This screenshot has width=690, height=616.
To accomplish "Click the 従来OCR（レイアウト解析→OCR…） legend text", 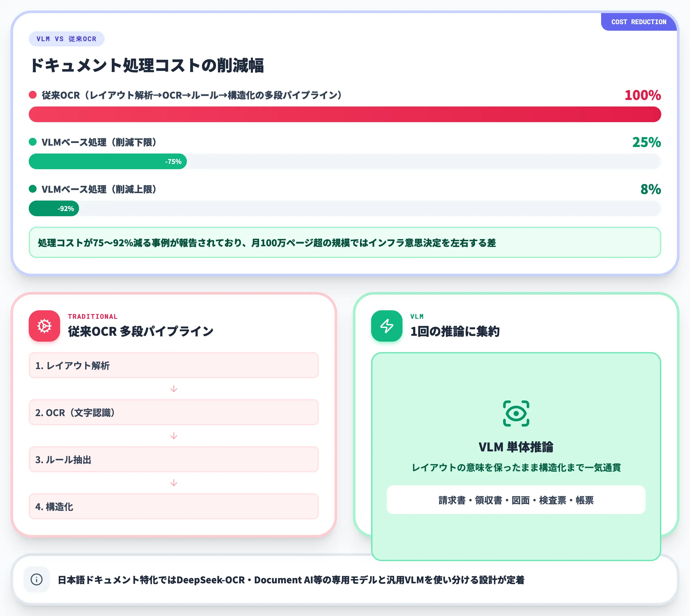I will click(192, 95).
